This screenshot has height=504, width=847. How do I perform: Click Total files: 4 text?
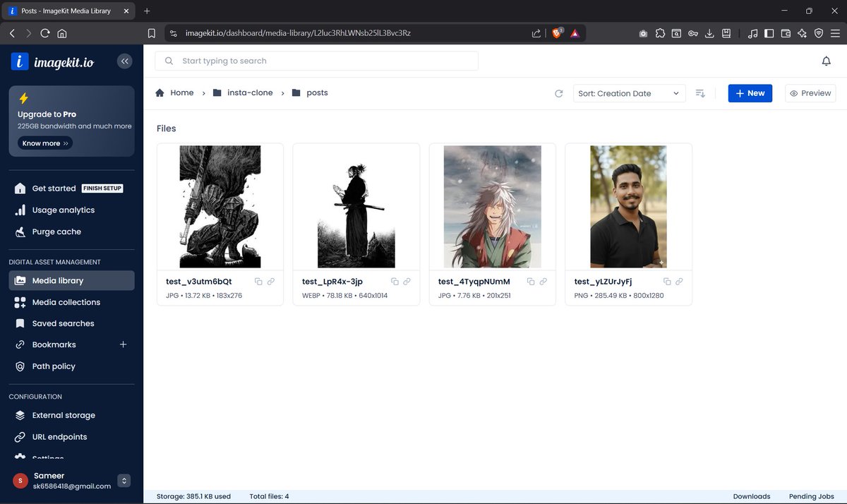pyautogui.click(x=269, y=496)
